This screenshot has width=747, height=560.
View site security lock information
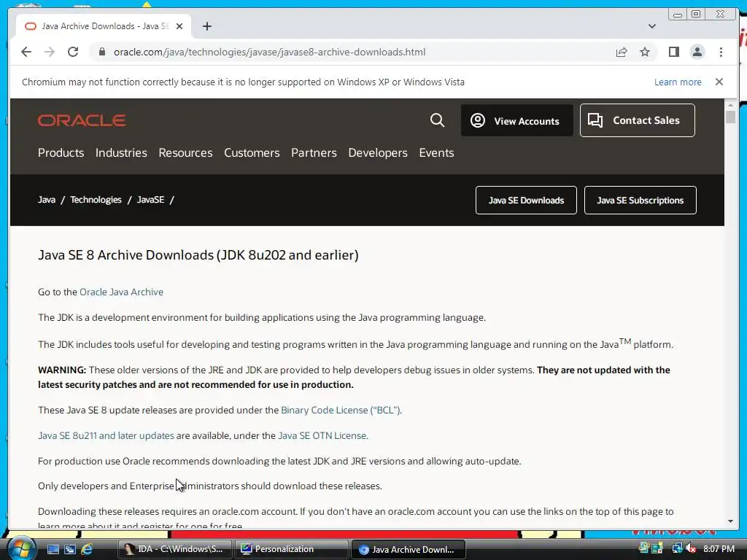coord(101,52)
